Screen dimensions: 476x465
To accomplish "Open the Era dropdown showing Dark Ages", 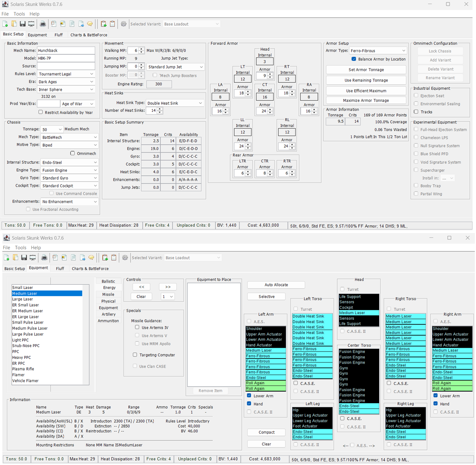I will (x=66, y=82).
